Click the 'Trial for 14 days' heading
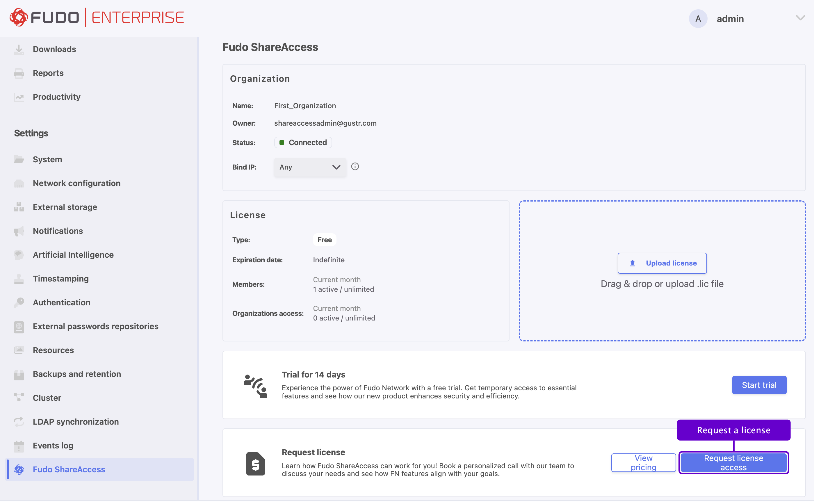Screen dimensions: 814x504 click(x=313, y=375)
